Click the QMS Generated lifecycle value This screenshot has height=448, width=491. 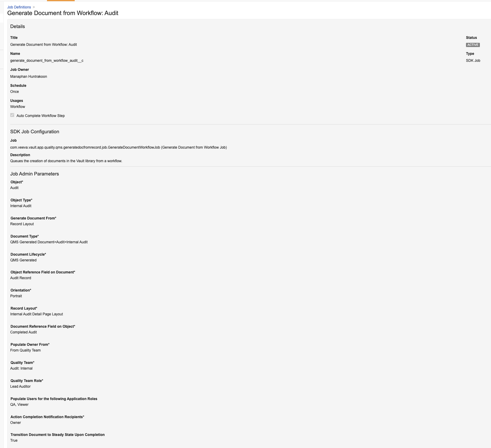coord(23,260)
